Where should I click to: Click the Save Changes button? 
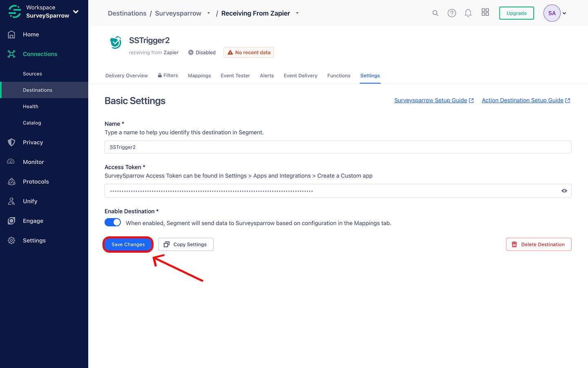(128, 245)
